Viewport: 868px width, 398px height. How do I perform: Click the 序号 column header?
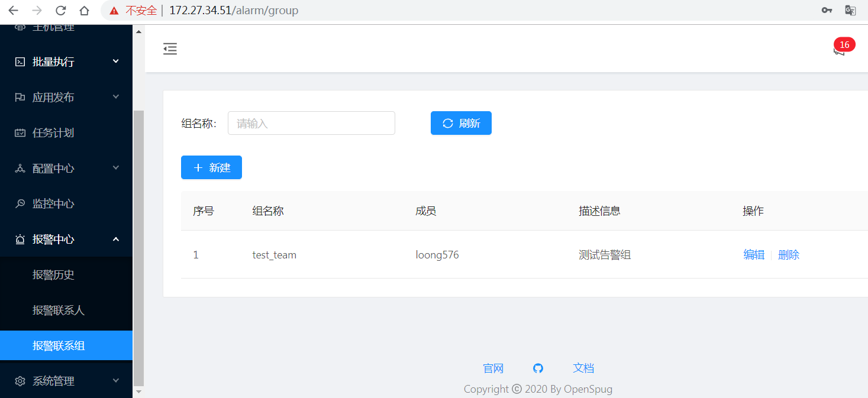[x=204, y=211]
